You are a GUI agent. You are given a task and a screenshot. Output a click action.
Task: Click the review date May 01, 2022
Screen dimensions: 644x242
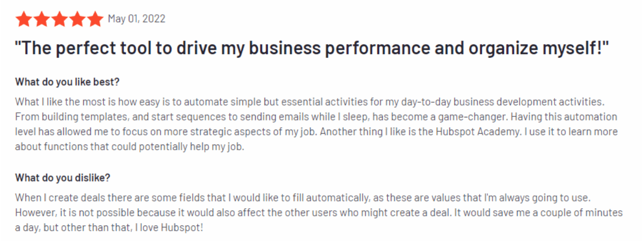click(x=137, y=19)
